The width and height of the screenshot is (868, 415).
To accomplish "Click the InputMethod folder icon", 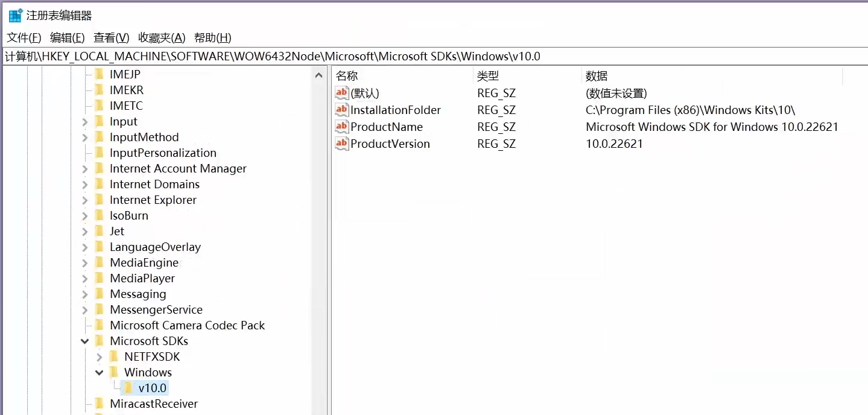I will (100, 137).
